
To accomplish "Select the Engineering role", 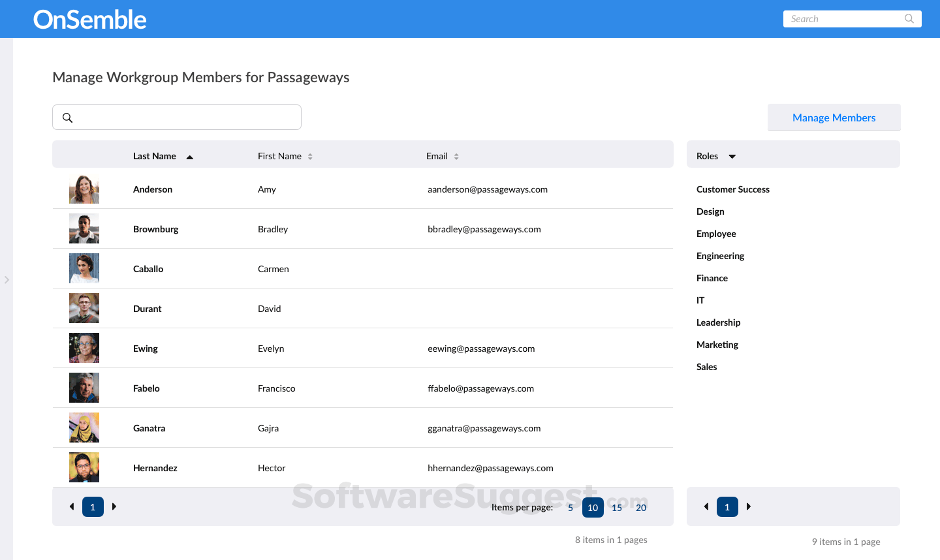I will (720, 256).
